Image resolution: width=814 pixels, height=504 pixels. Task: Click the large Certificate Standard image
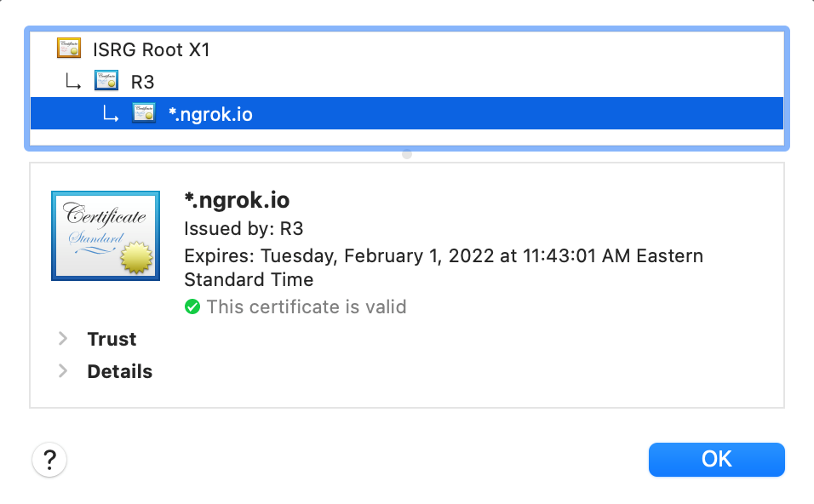106,236
